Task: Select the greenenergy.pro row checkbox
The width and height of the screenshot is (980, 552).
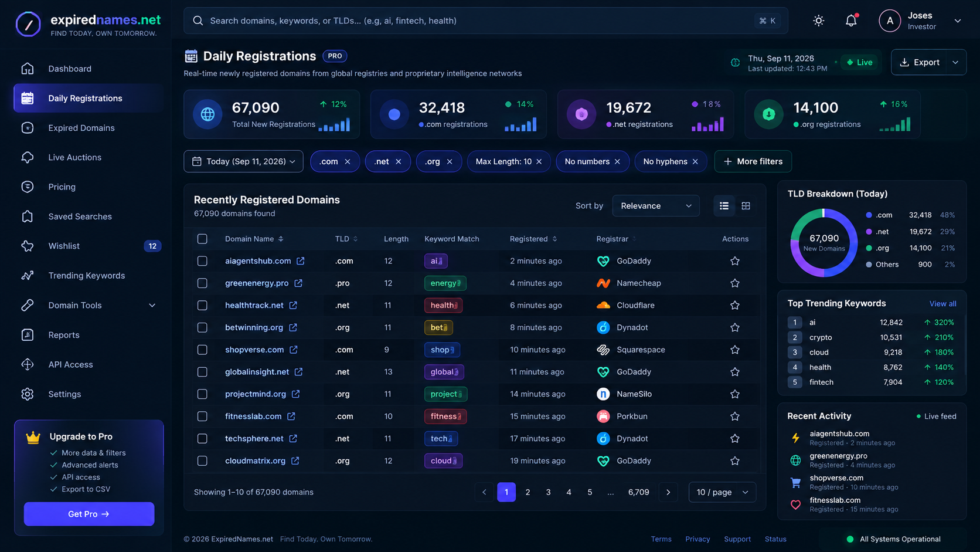Action: [x=202, y=283]
